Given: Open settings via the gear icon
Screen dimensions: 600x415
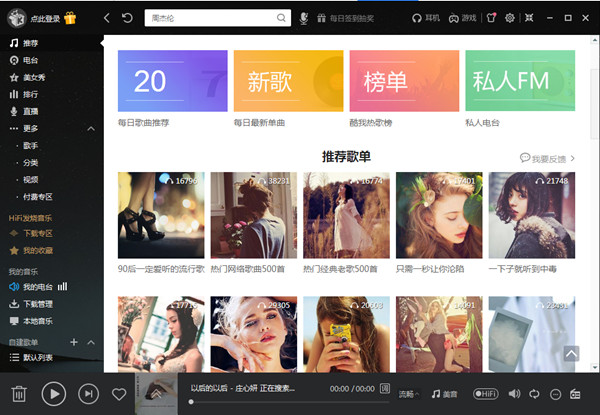Looking at the screenshot, I should 509,18.
